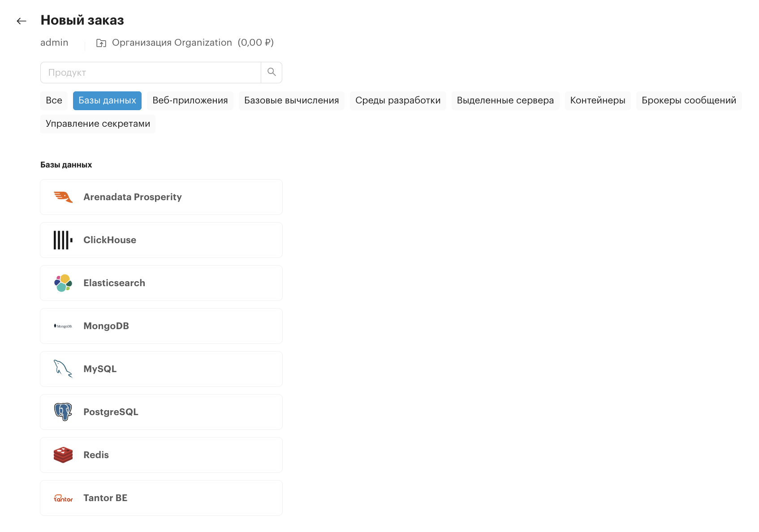Viewport: 759px width, 532px height.
Task: Focus the Продукт search field
Action: [x=151, y=73]
